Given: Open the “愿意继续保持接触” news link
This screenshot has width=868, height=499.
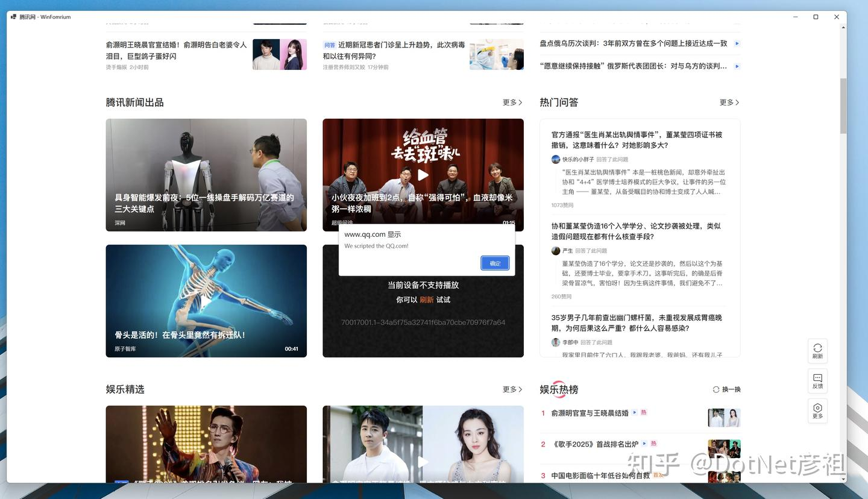Looking at the screenshot, I should [x=633, y=66].
